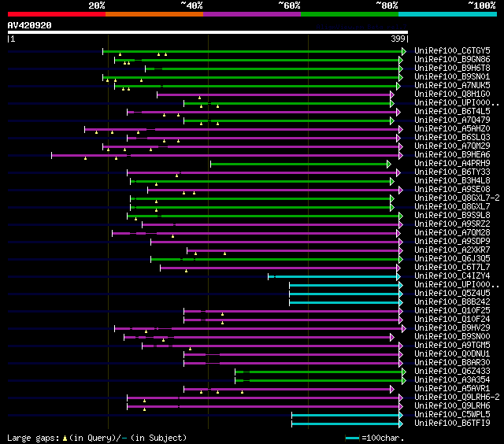Click the UniRef100_Q0DNU1 label

[x=452, y=354]
